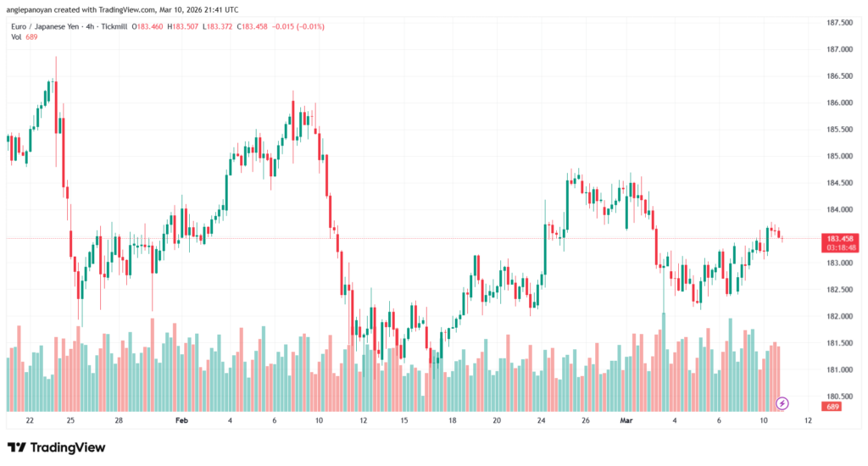The width and height of the screenshot is (868, 466).
Task: Click the 24 date on time axis
Action: click(x=541, y=419)
